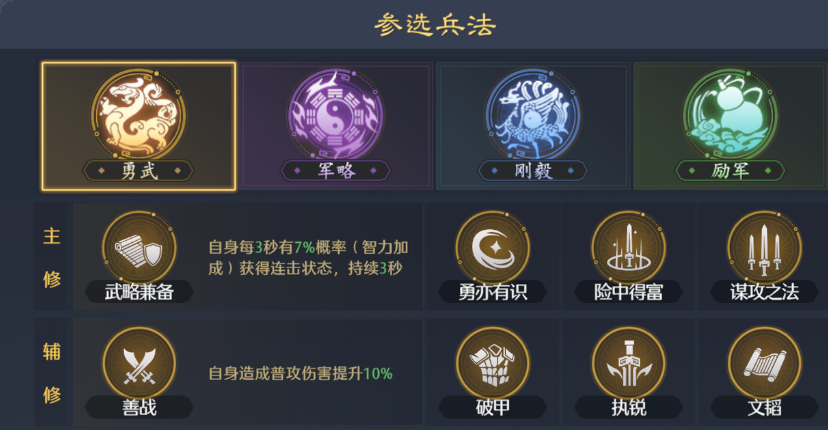Switch to the 励军 label tab
The height and width of the screenshot is (430, 828).
[x=730, y=171]
